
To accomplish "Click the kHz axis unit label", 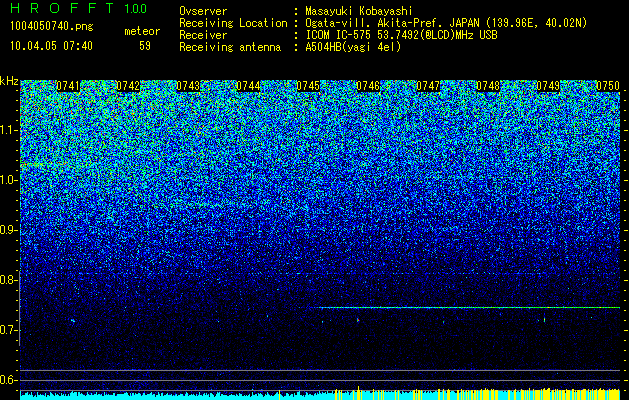I will pyautogui.click(x=9, y=81).
